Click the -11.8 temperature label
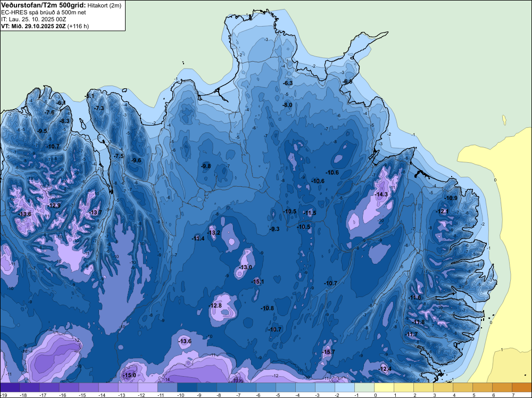This screenshot has width=532, height=398. pyautogui.click(x=418, y=322)
